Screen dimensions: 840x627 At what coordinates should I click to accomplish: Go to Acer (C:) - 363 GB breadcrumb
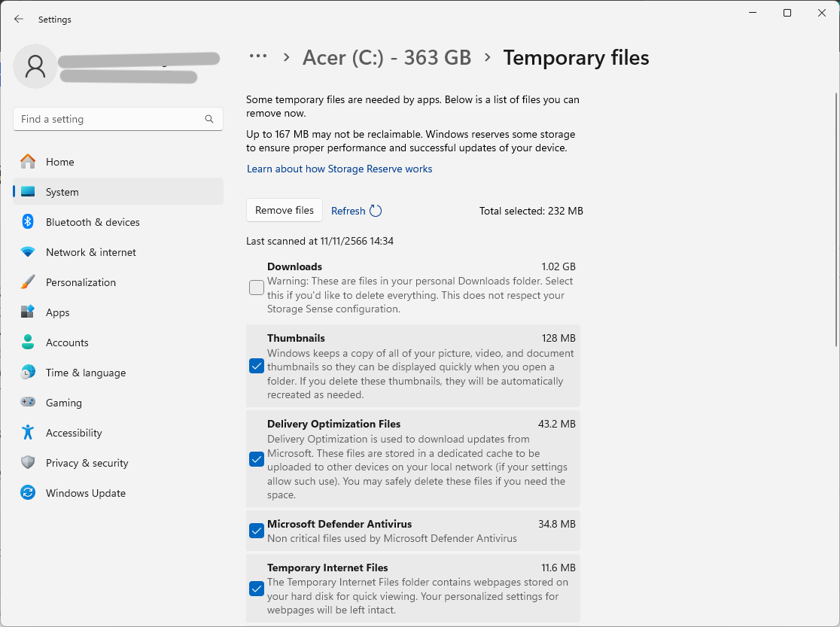pos(386,58)
